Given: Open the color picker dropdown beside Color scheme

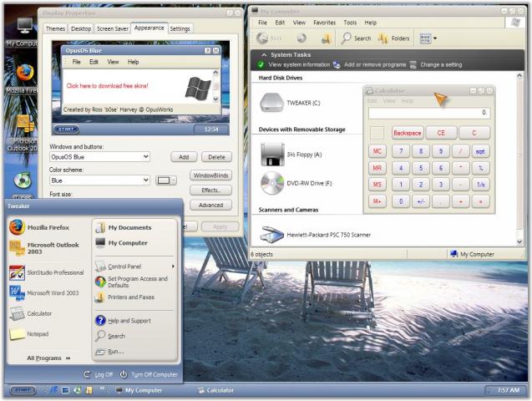Looking at the screenshot, I should 166,180.
